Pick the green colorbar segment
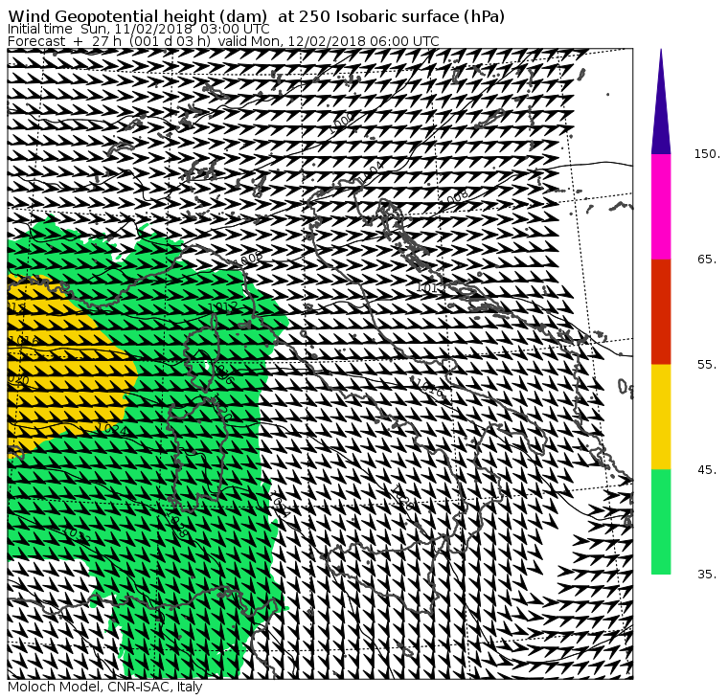The height and width of the screenshot is (700, 728). coord(661,522)
